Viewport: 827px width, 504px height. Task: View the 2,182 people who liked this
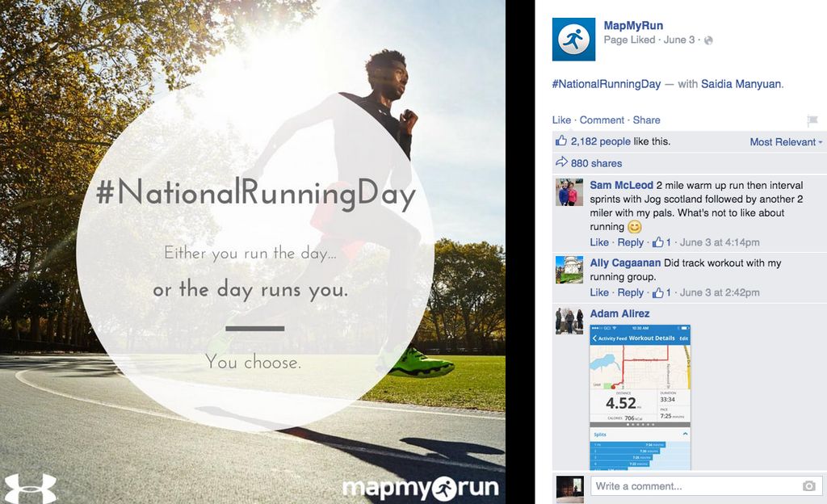click(600, 141)
